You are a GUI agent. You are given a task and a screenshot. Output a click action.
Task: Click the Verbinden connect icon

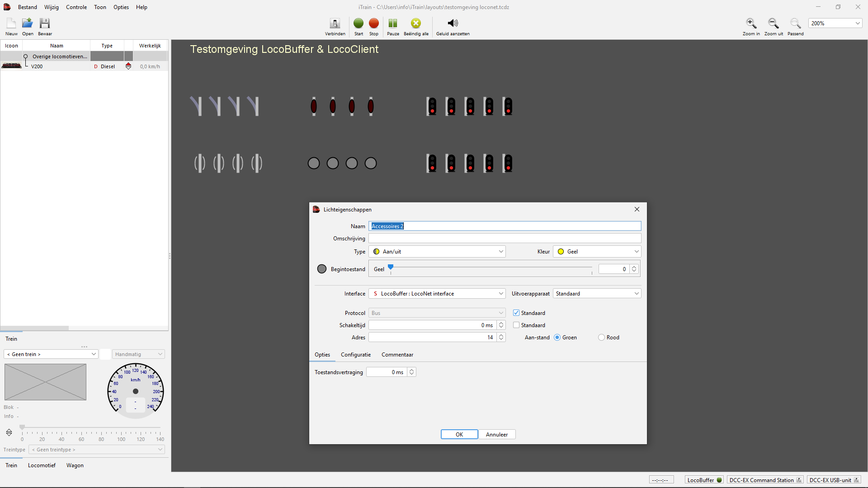(335, 23)
